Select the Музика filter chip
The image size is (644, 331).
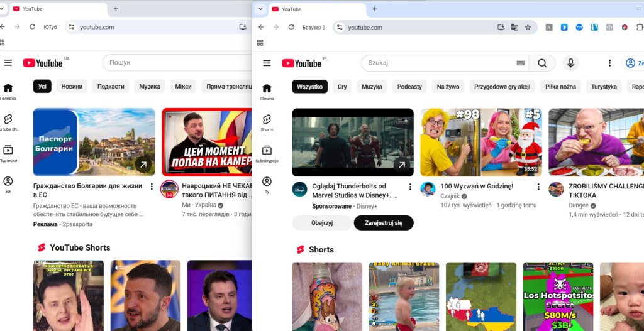150,86
